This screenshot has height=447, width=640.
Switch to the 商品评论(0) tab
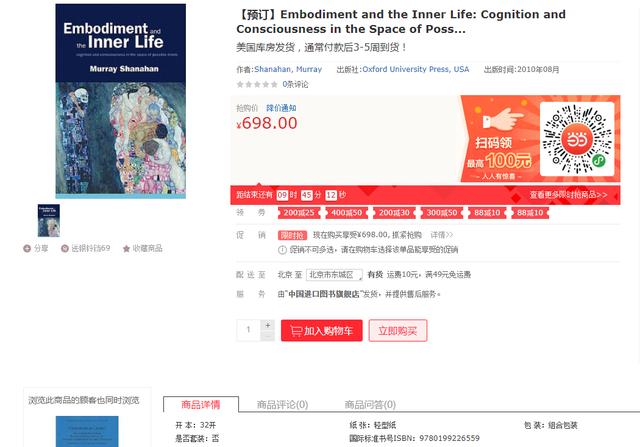(x=282, y=405)
